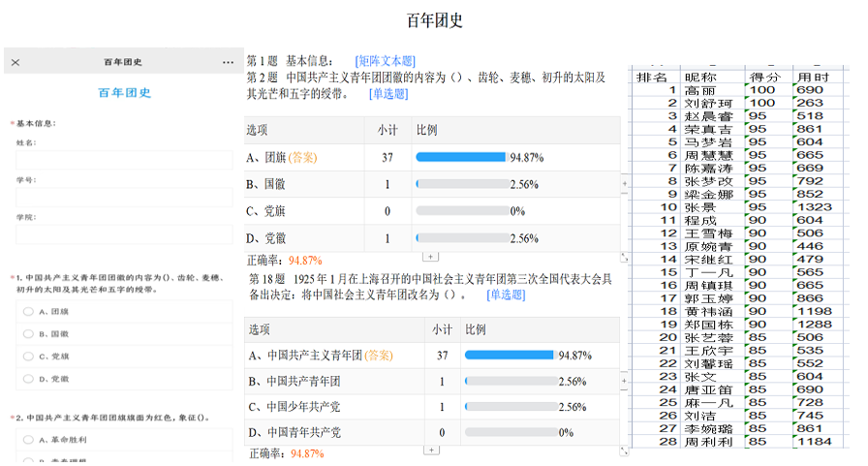
Task: Select the name cell 梁金娜
Action: [x=712, y=195]
